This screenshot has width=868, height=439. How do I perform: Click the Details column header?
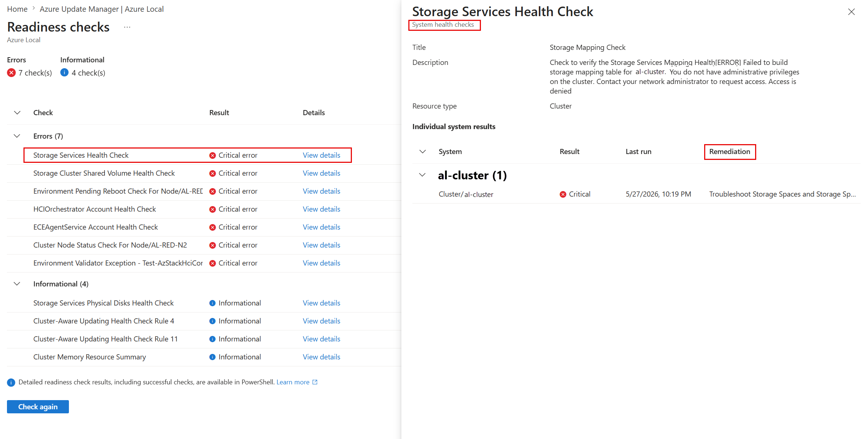tap(314, 113)
